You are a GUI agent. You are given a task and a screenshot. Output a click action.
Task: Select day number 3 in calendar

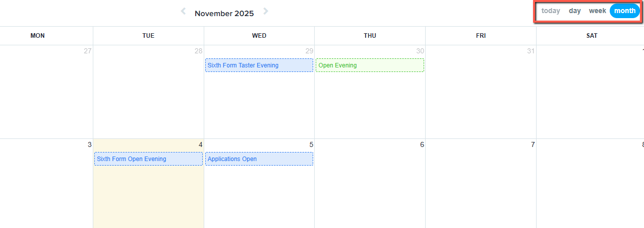89,145
